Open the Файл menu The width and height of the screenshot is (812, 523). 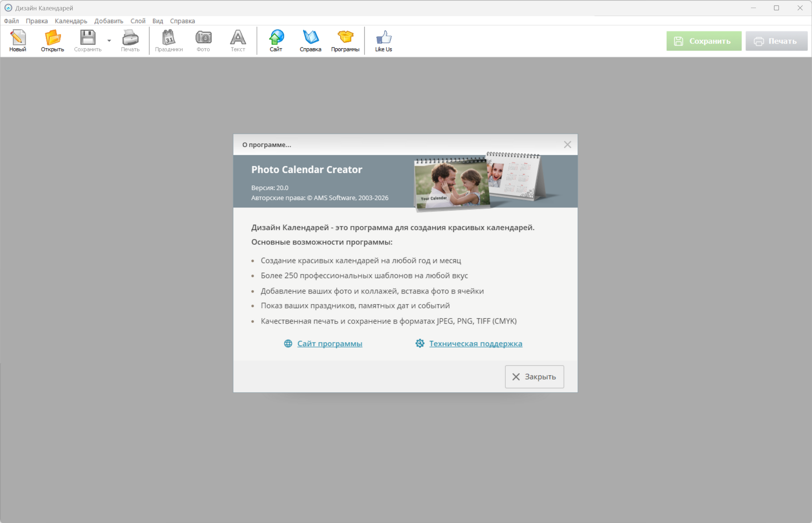[x=11, y=21]
